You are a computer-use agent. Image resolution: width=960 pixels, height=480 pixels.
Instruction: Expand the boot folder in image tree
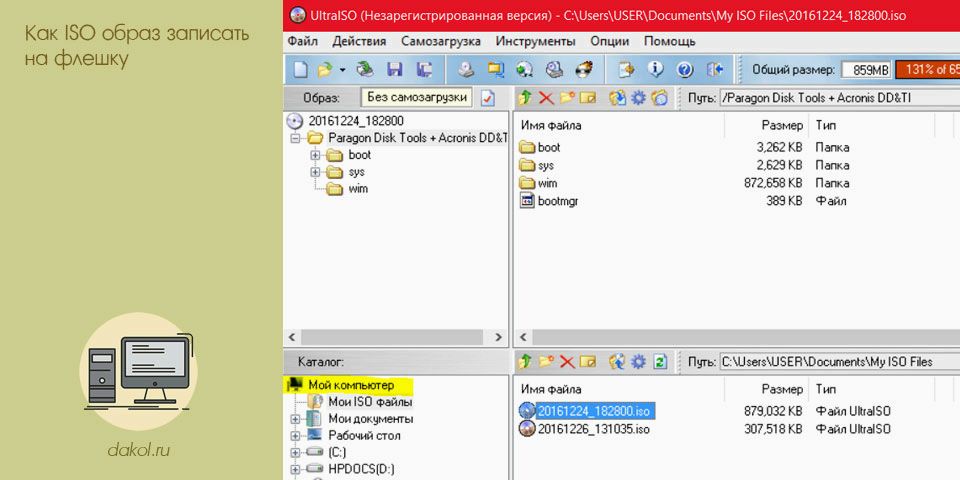coord(315,156)
